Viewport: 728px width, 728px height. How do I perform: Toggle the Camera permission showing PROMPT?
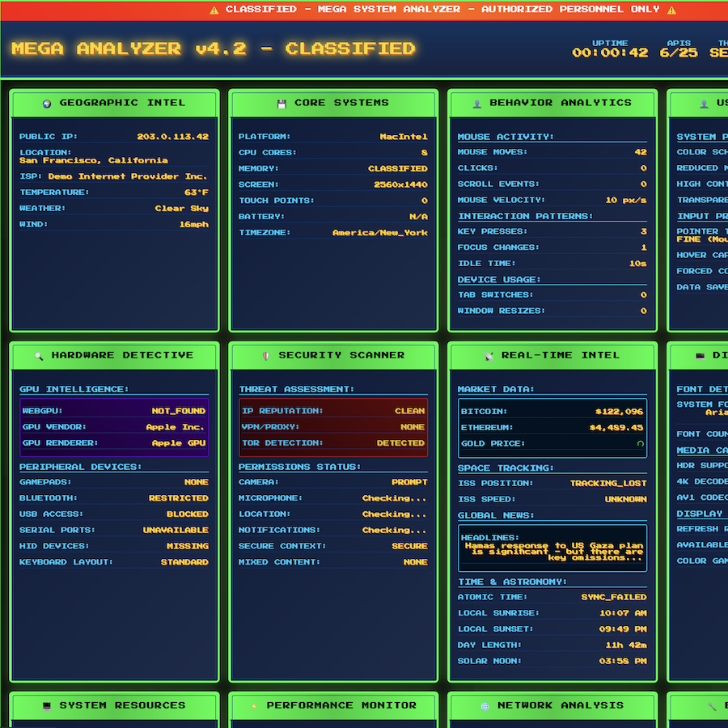(410, 481)
